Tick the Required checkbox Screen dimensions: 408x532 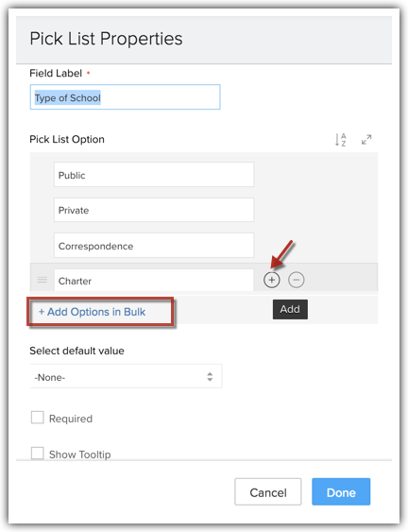coord(38,418)
